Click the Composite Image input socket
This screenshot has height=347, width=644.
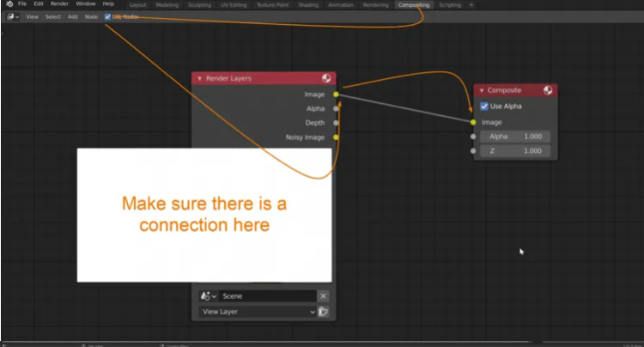point(473,122)
